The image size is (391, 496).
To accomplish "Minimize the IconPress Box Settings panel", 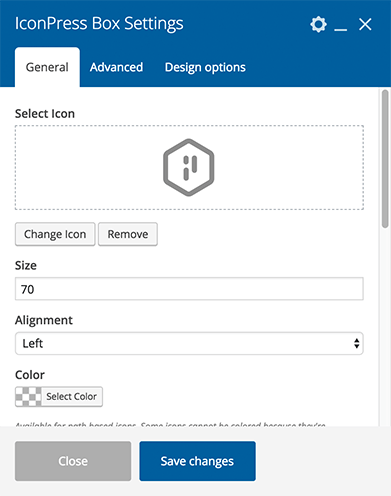I will click(x=340, y=29).
